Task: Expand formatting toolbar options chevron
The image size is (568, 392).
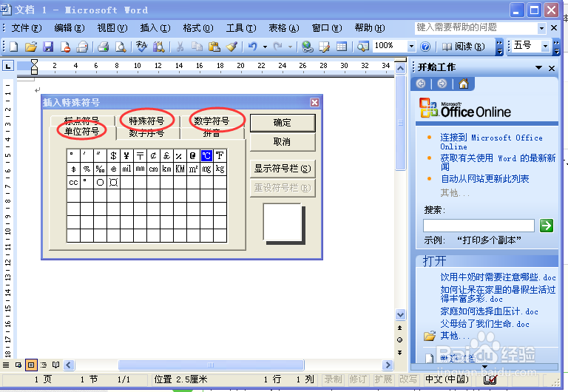Action: 557,47
